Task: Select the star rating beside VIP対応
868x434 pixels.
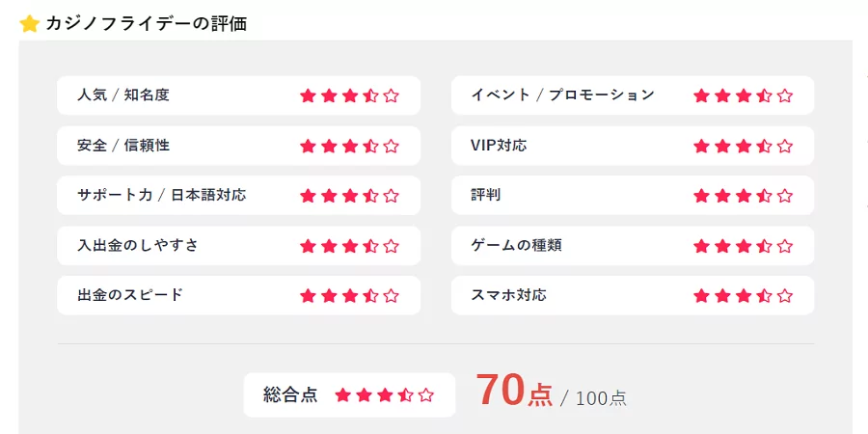Action: pyautogui.click(x=743, y=146)
